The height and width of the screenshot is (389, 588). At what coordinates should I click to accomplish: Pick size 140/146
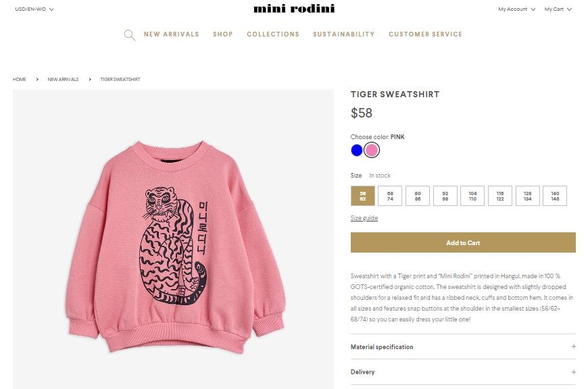[x=554, y=196]
